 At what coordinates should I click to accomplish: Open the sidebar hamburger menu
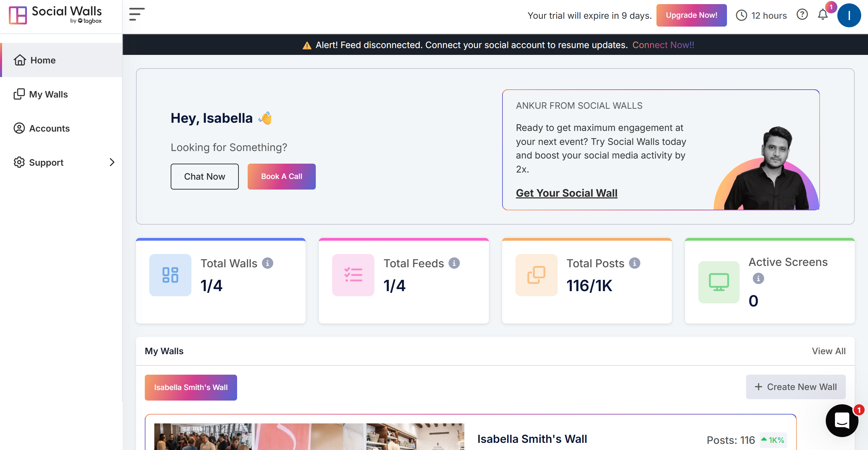137,14
